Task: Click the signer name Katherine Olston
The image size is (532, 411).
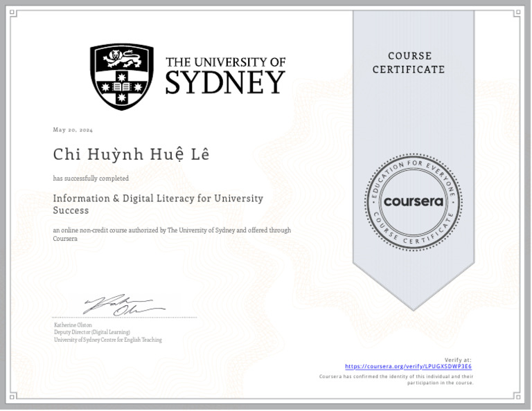Action: [73, 325]
